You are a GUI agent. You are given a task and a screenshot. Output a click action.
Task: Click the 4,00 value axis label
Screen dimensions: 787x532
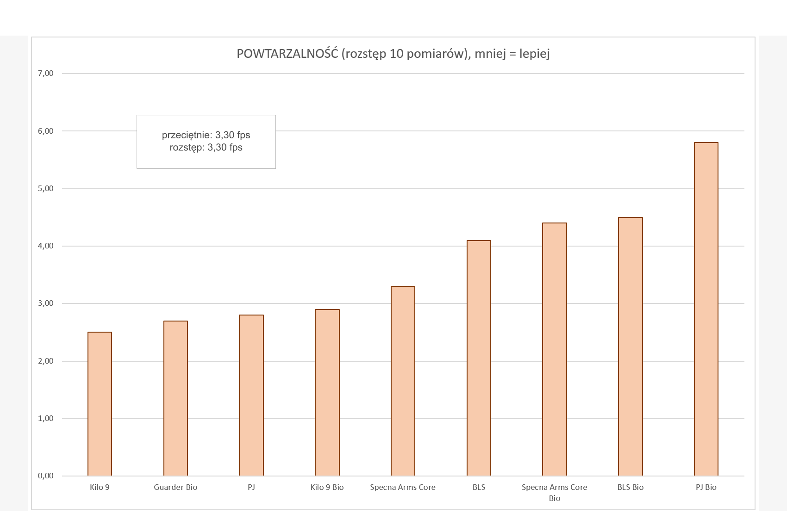click(x=46, y=246)
